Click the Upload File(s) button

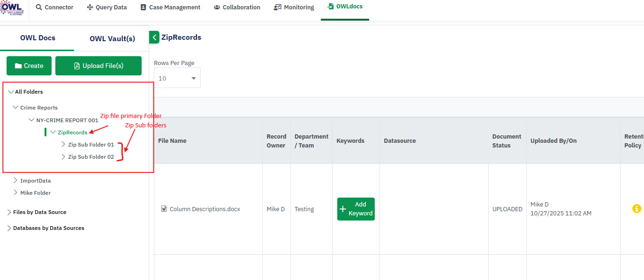pos(98,66)
